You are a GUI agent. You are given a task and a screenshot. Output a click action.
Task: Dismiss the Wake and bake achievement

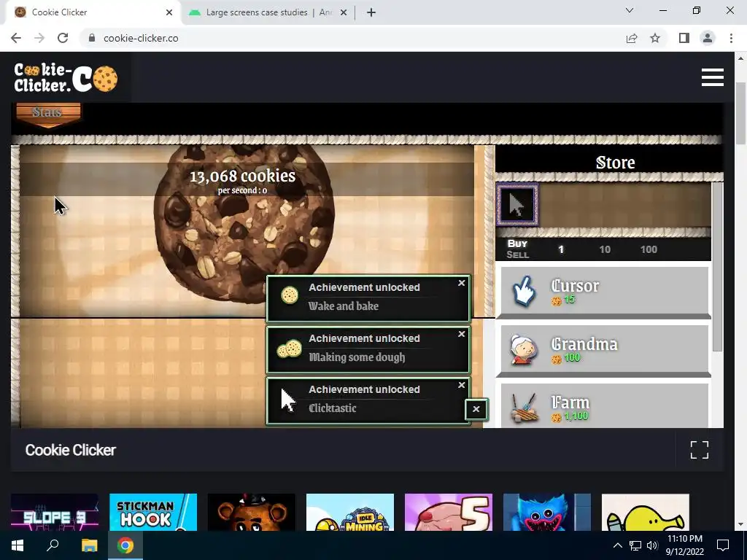point(461,284)
